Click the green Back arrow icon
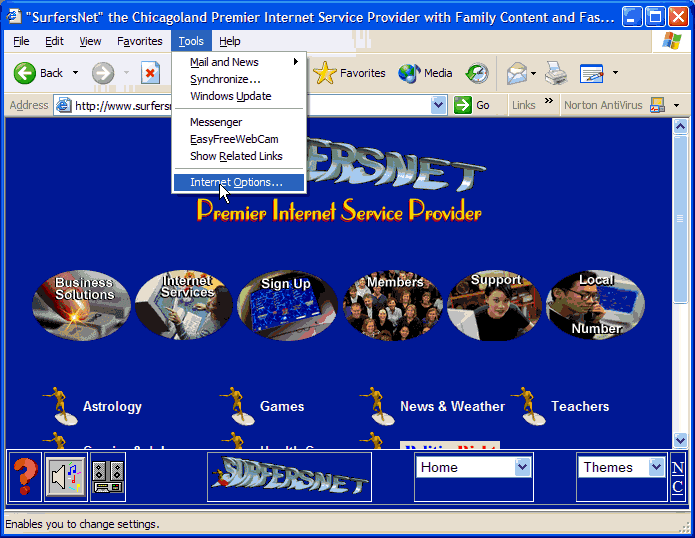 click(25, 73)
